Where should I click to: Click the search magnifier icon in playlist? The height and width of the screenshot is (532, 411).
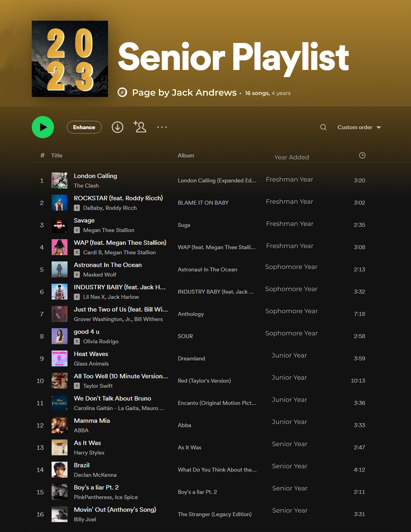(x=323, y=127)
